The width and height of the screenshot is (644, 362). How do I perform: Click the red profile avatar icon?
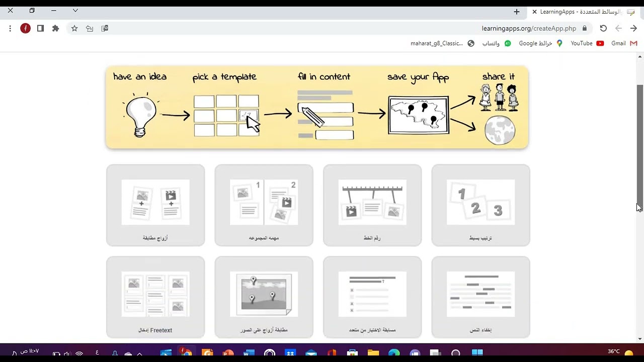point(25,29)
